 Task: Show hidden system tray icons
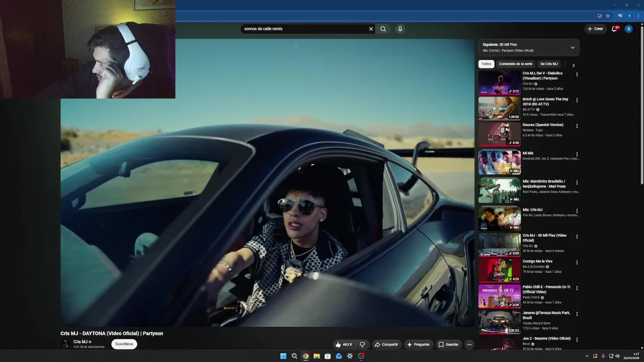pos(587,356)
